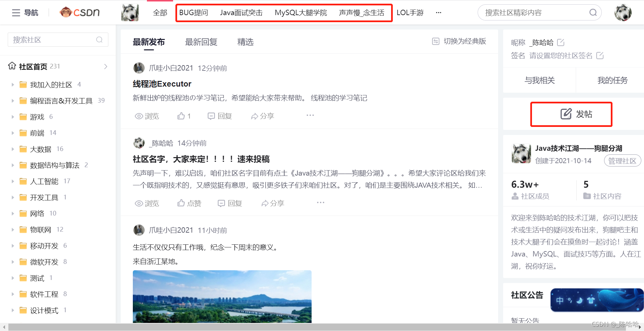Open the ... options icon on 社区名字 post
This screenshot has height=331, width=644.
320,202
